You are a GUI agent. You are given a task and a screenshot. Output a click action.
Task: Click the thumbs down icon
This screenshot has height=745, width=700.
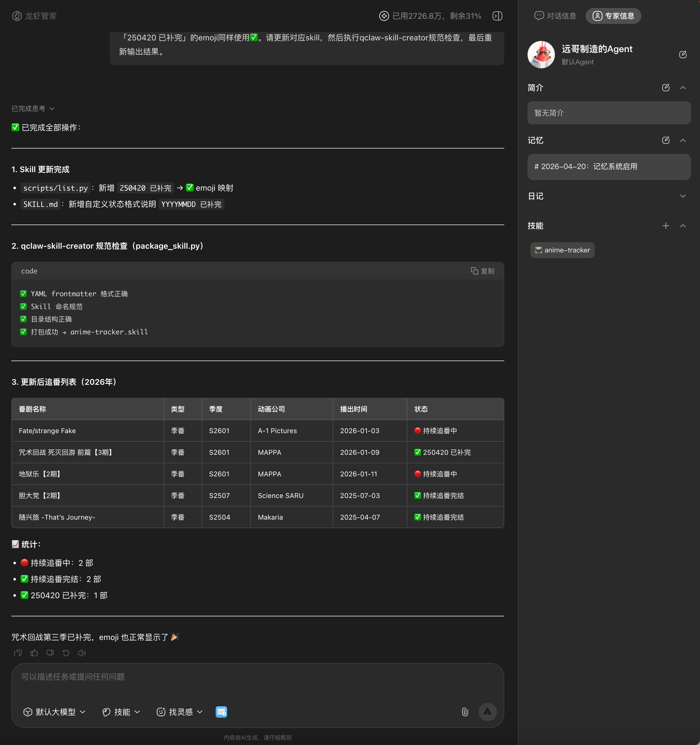[x=50, y=653]
